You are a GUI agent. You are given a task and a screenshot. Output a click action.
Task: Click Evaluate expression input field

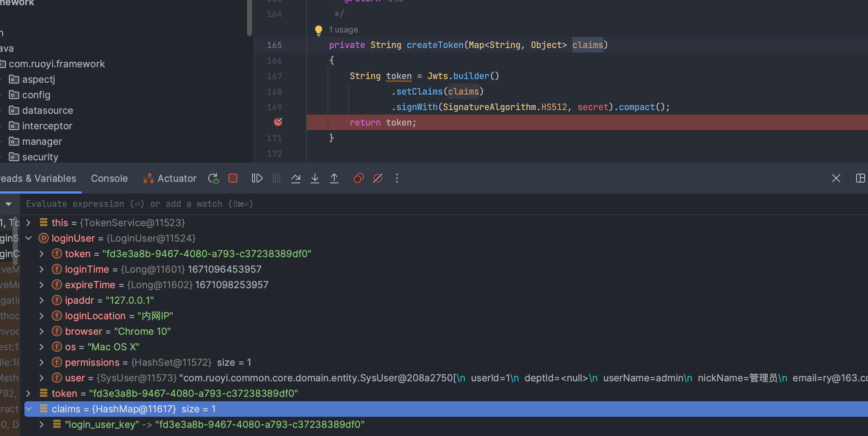(x=444, y=204)
